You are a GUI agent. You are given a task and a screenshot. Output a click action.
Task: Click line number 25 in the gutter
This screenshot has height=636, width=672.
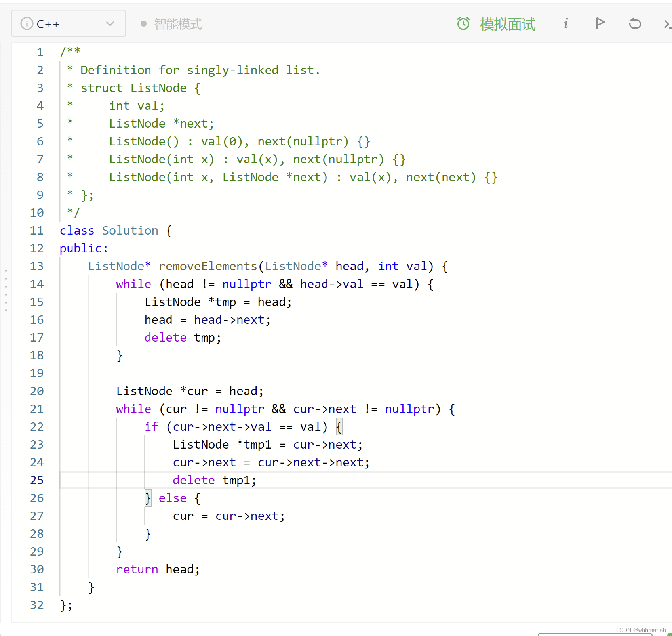pos(37,480)
